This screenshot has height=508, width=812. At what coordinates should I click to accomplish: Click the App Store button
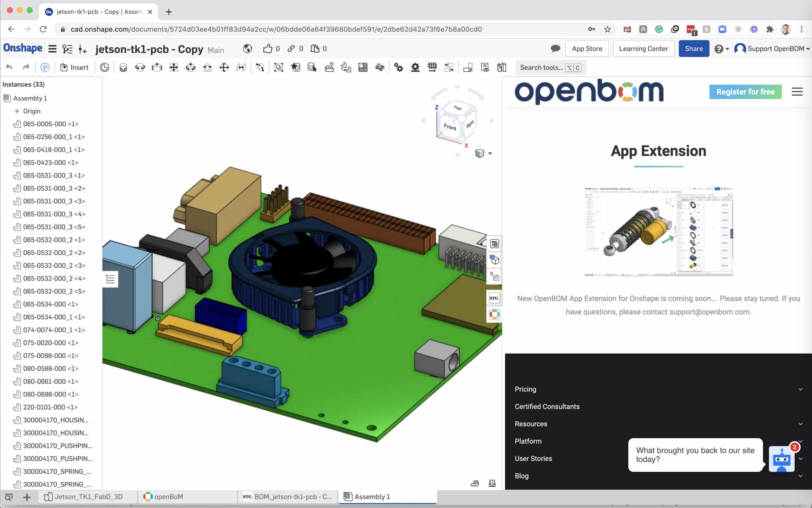point(587,49)
